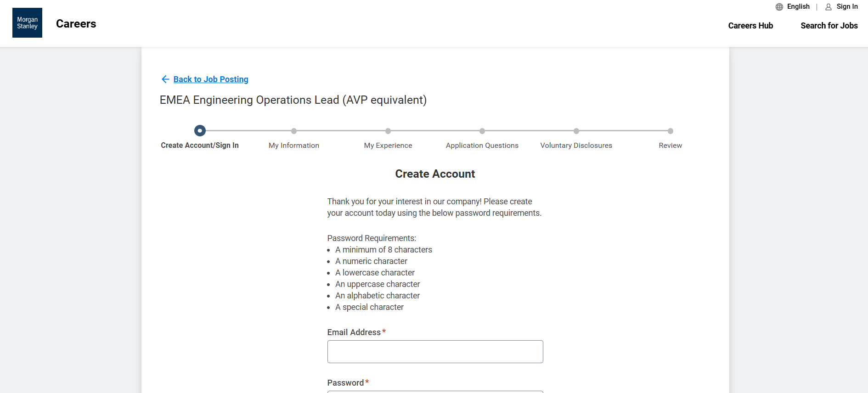The height and width of the screenshot is (393, 868).
Task: Select the Voluntary Disclosures step dot
Action: tap(576, 131)
